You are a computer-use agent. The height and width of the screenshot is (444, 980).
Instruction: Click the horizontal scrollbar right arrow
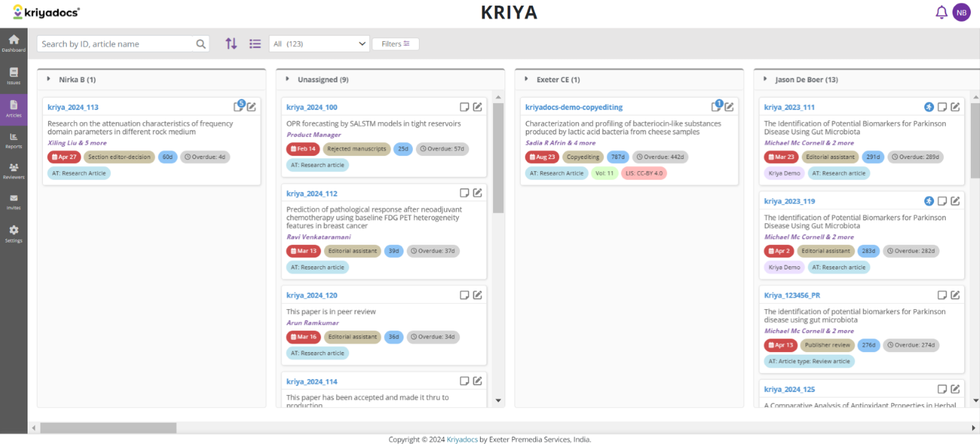click(973, 427)
